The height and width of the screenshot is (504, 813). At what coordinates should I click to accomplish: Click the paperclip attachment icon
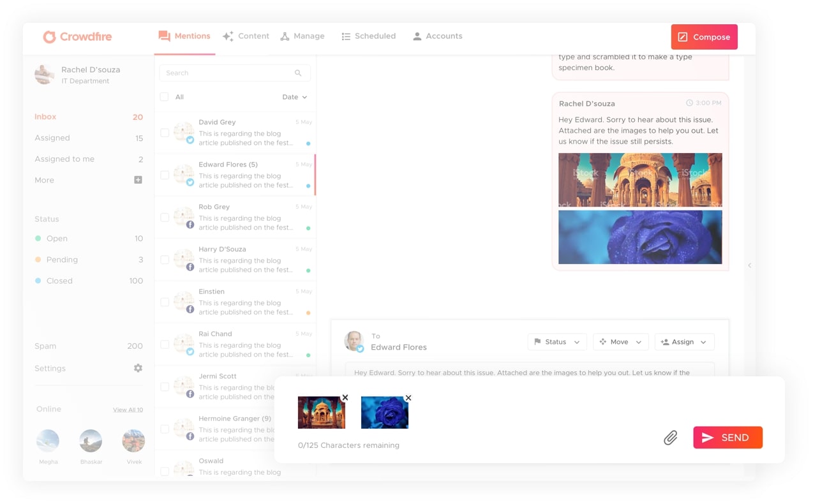coord(670,438)
